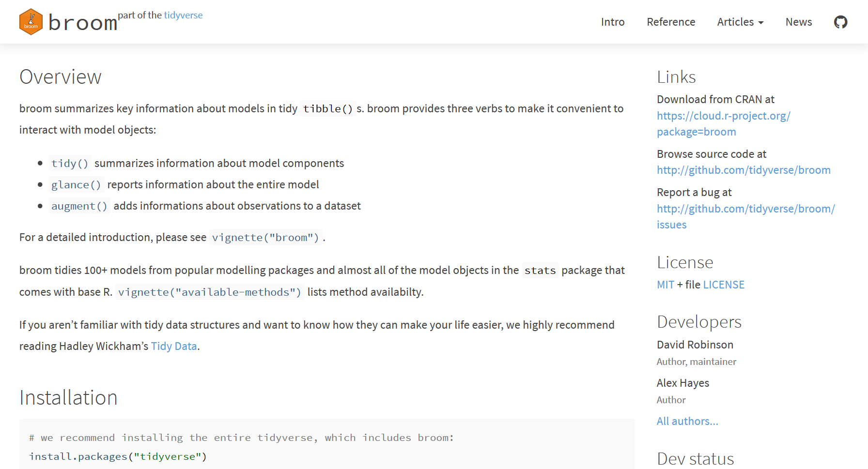Open the CRAN download link
This screenshot has height=469, width=868.
tap(723, 123)
